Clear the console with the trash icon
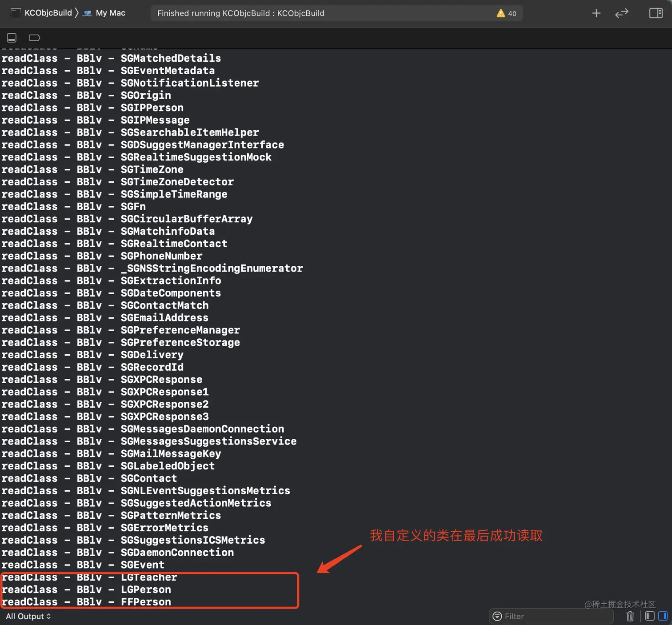The width and height of the screenshot is (672, 625). tap(630, 616)
